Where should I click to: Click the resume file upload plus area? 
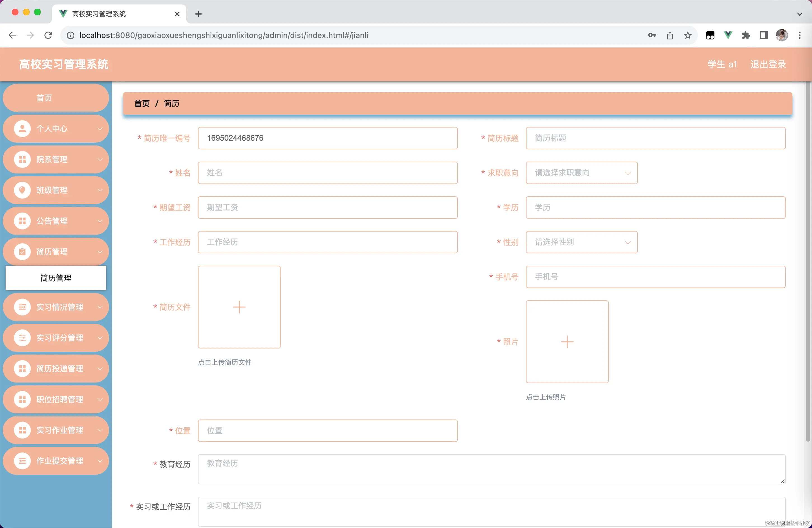[x=239, y=307]
